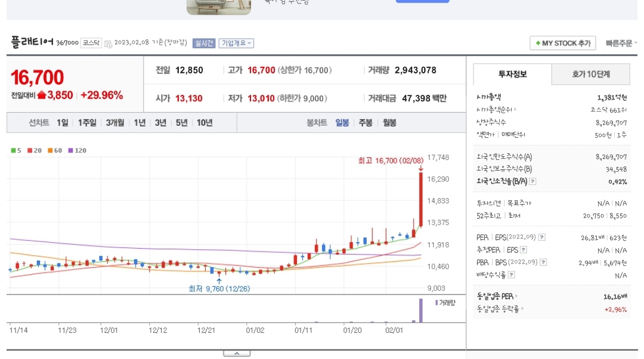The width and height of the screenshot is (644, 359).
Task: Open the 동일업종 등락률 link
Action: [x=500, y=308]
